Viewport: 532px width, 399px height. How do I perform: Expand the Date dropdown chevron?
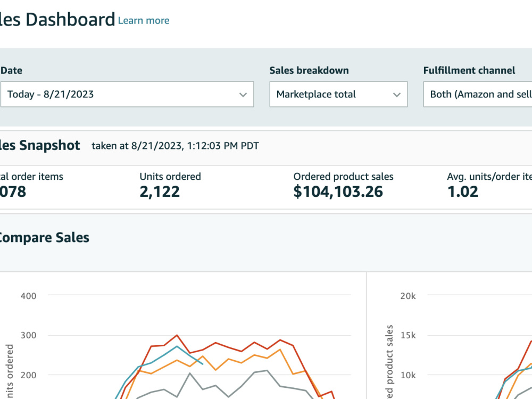[x=243, y=95]
